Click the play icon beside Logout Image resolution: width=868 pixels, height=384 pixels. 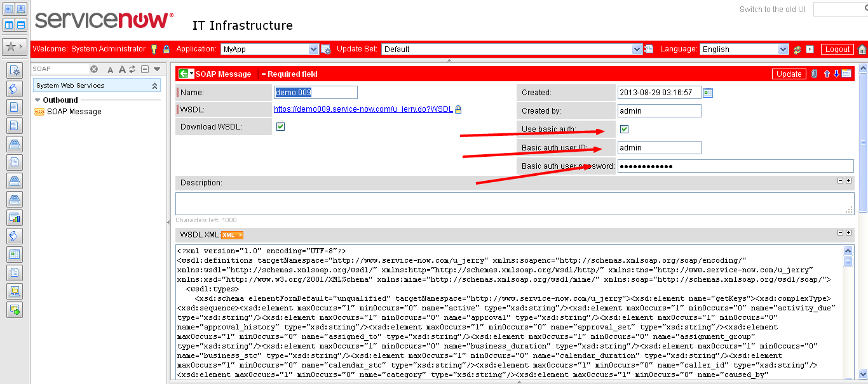(810, 49)
